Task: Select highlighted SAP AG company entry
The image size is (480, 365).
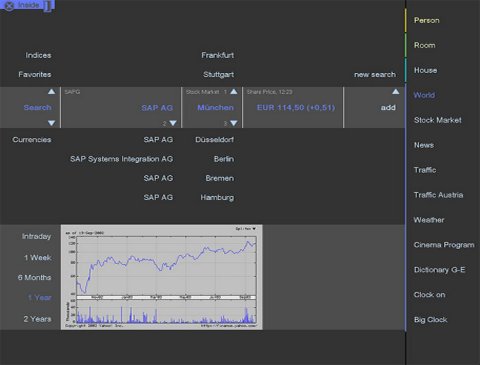Action: (157, 108)
